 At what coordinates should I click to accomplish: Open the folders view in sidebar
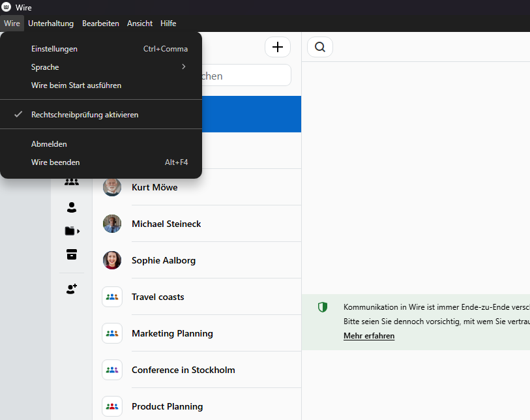pyautogui.click(x=72, y=231)
